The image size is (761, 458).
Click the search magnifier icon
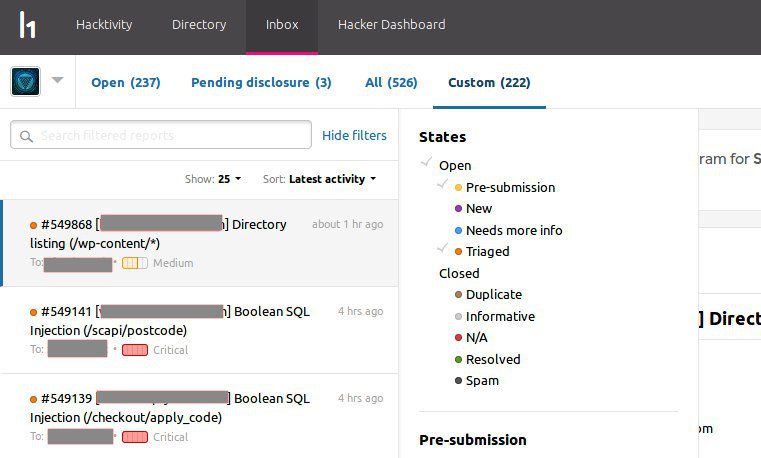26,136
